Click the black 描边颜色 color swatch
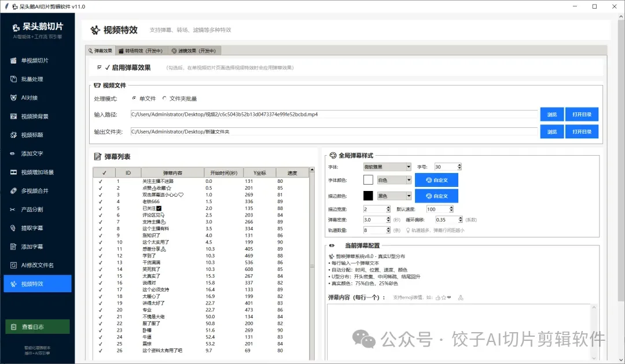 [x=368, y=196]
